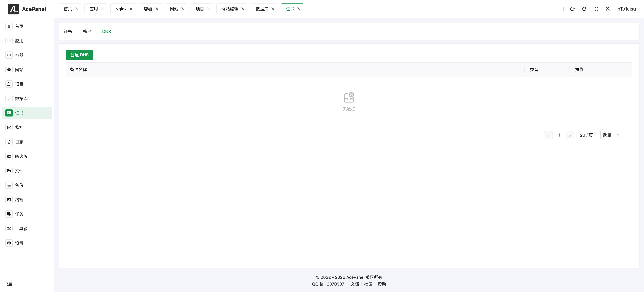Toggle dark mode with the moon icon
This screenshot has height=292, width=644.
[608, 9]
